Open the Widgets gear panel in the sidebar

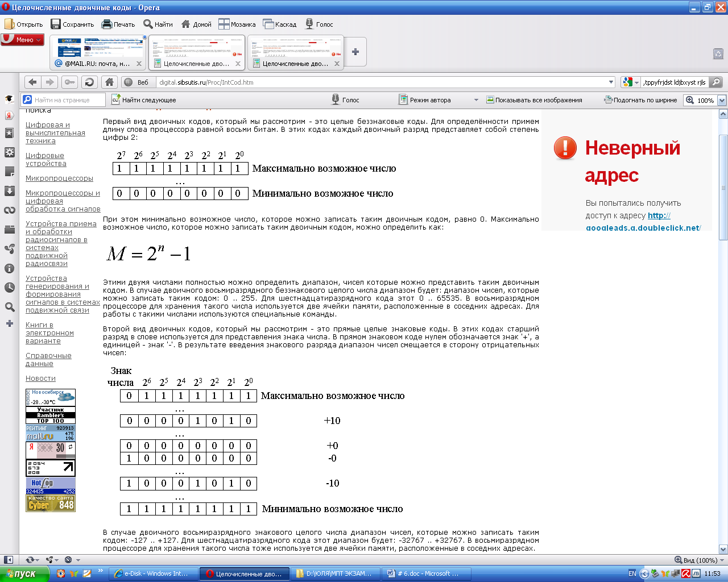(10, 152)
